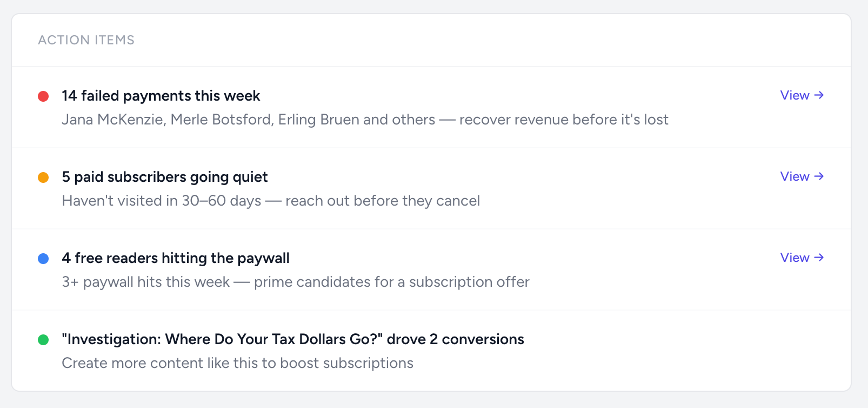Select the 14 failed payments title
This screenshot has height=408, width=868.
tap(161, 96)
